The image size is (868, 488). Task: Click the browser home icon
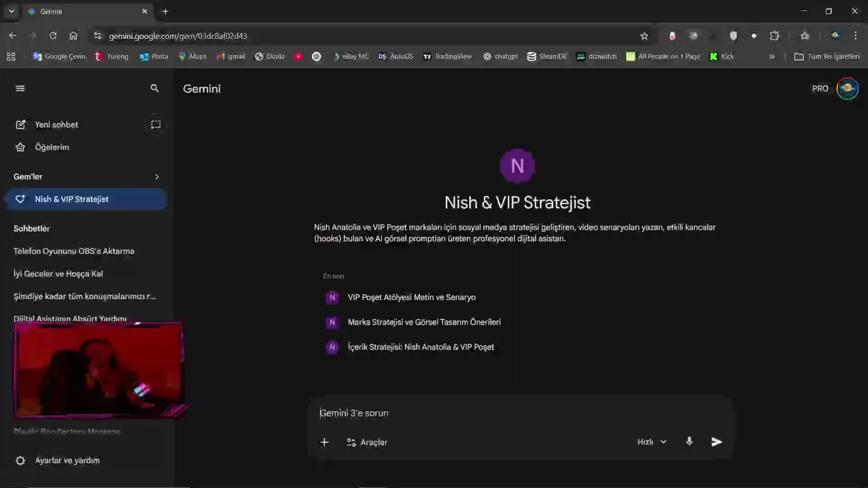[x=73, y=36]
